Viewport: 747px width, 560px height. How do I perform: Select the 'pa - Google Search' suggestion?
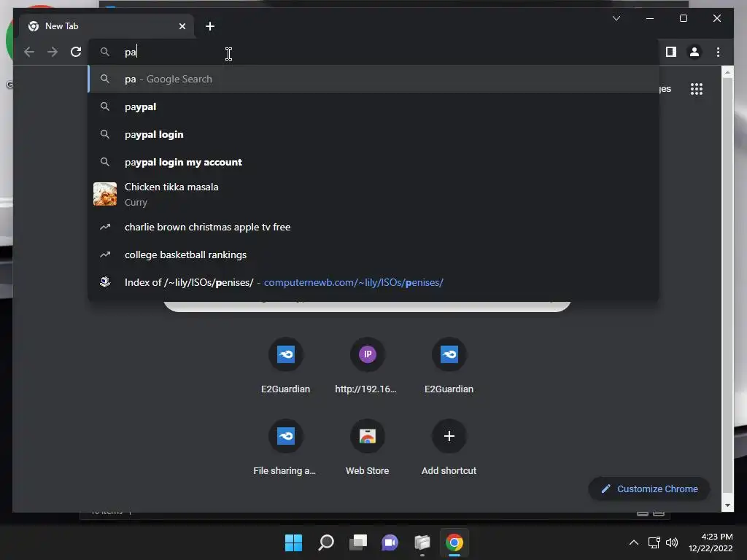[374, 79]
